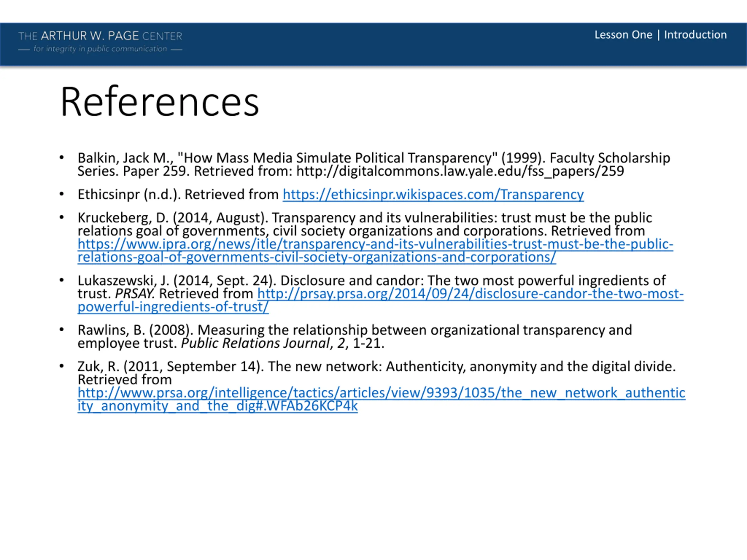Open the ipra.org transparency-and-its-vulnerabilities link
This screenshot has height=560, width=747.
coord(375,251)
